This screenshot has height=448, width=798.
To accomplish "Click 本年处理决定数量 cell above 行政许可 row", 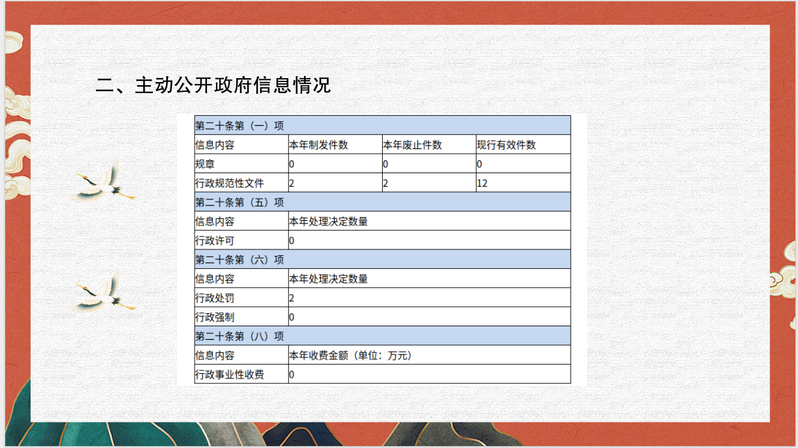I will [428, 221].
